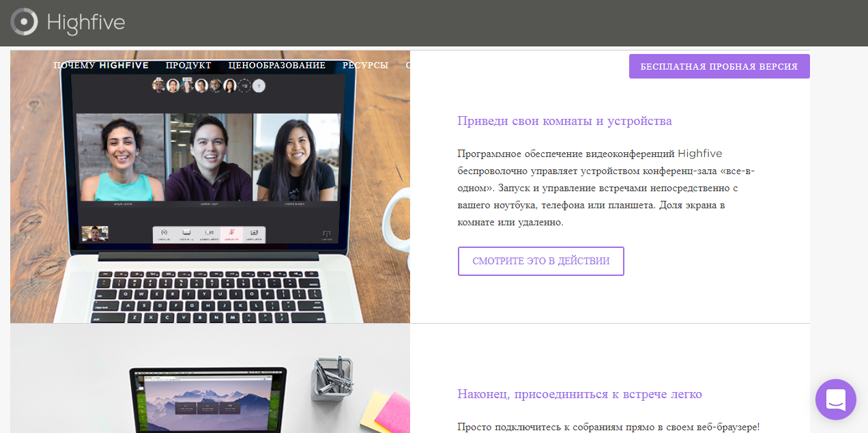Select ПОЧЕМУ HIGHFIVE in the navigation
868x433 pixels.
102,65
